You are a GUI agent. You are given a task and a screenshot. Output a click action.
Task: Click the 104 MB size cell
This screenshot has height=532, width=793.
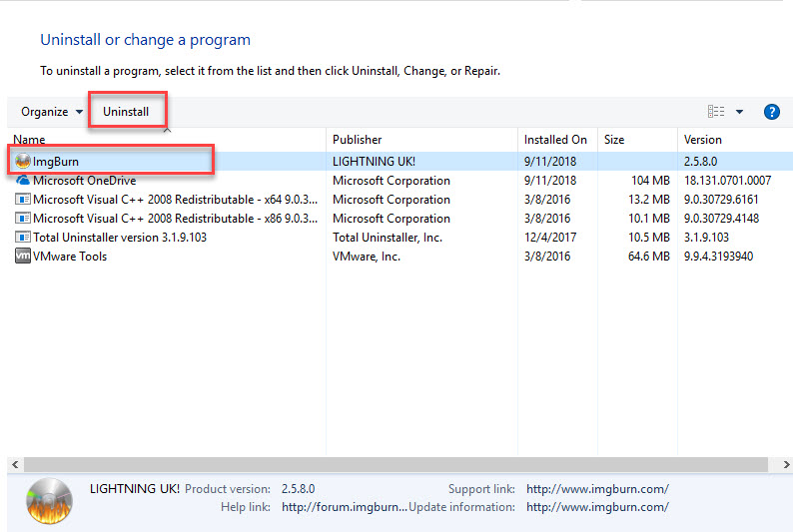pyautogui.click(x=650, y=181)
